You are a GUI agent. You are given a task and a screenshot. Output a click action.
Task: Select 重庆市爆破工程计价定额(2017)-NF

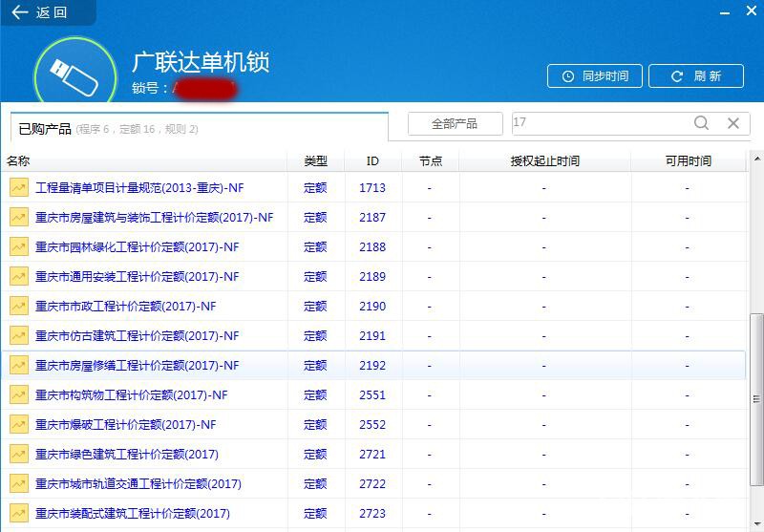(125, 424)
